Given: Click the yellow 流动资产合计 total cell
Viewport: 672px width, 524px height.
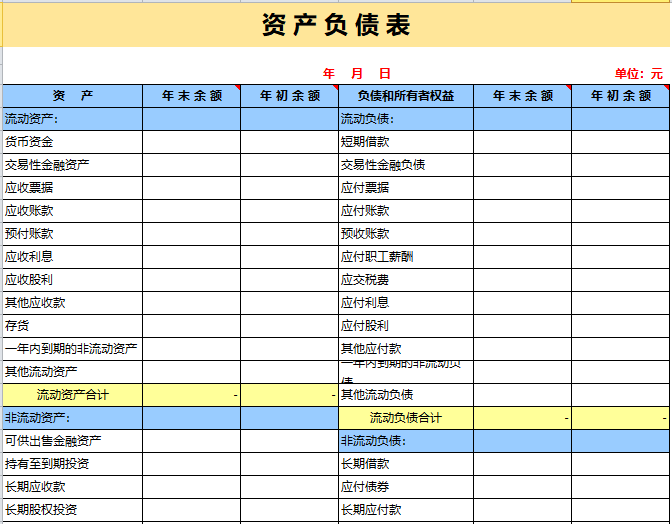Looking at the screenshot, I should point(72,395).
